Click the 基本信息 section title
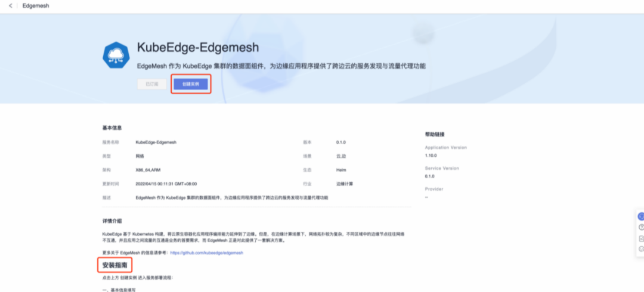644x292 pixels. (x=112, y=128)
